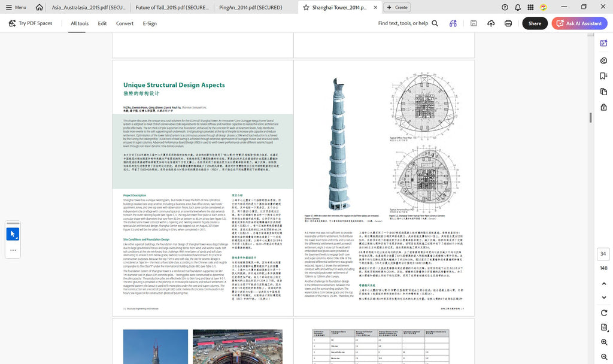
Task: Switch to the PingAn_2014.pdf tab
Action: pos(251,7)
